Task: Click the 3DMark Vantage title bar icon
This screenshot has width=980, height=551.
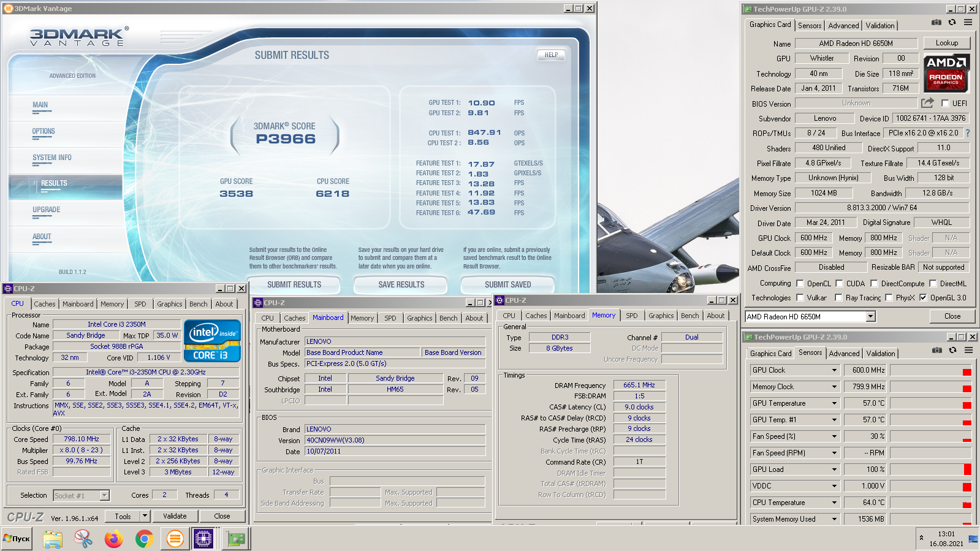Action: click(8, 9)
